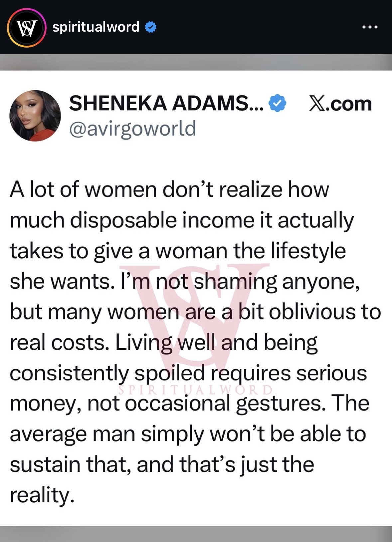Click the final word "reality." in the tweet

41,495
